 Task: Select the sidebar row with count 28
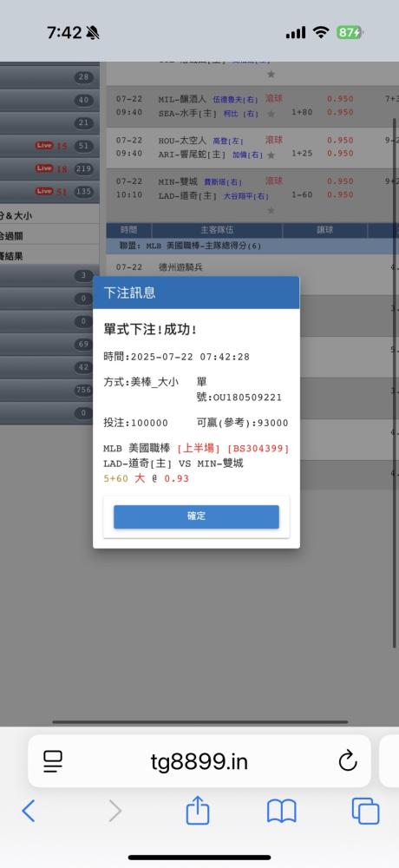click(x=49, y=77)
